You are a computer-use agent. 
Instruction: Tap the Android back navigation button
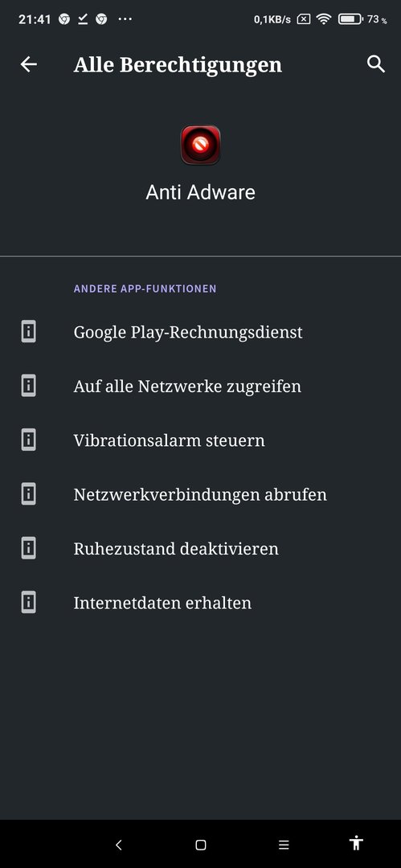tap(118, 845)
